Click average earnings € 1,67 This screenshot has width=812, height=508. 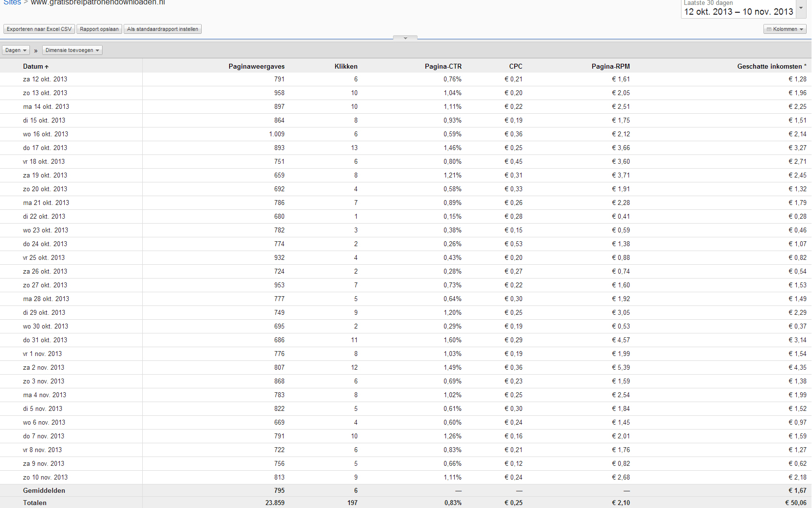pos(797,490)
